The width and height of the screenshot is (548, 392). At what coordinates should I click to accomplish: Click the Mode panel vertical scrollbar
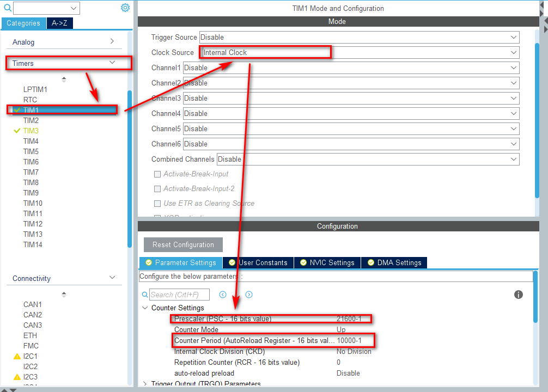(538, 120)
